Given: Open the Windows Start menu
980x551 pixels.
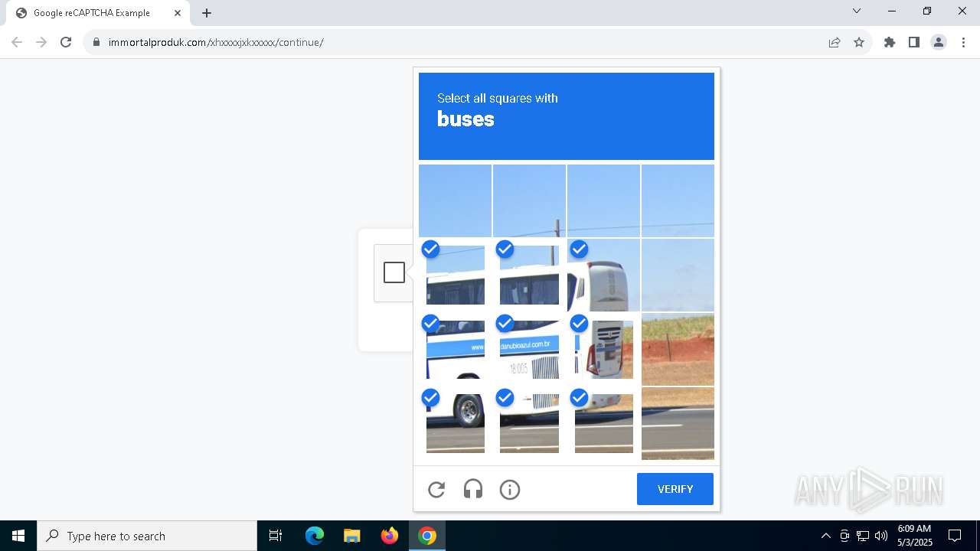Looking at the screenshot, I should coord(18,536).
